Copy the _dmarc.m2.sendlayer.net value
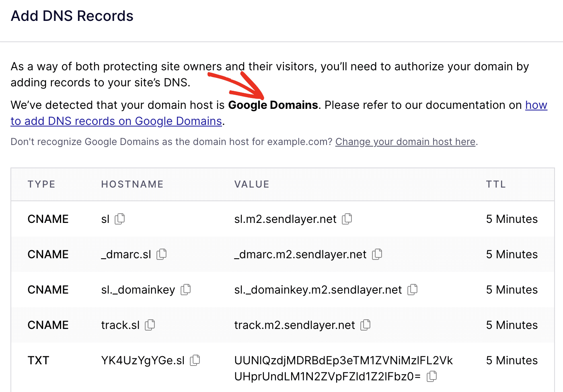The width and height of the screenshot is (563, 392). (377, 254)
